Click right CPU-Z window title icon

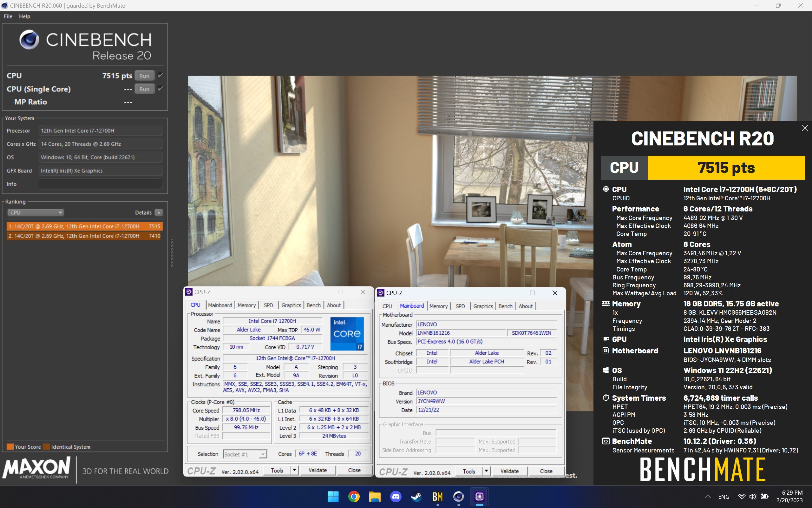pyautogui.click(x=381, y=293)
